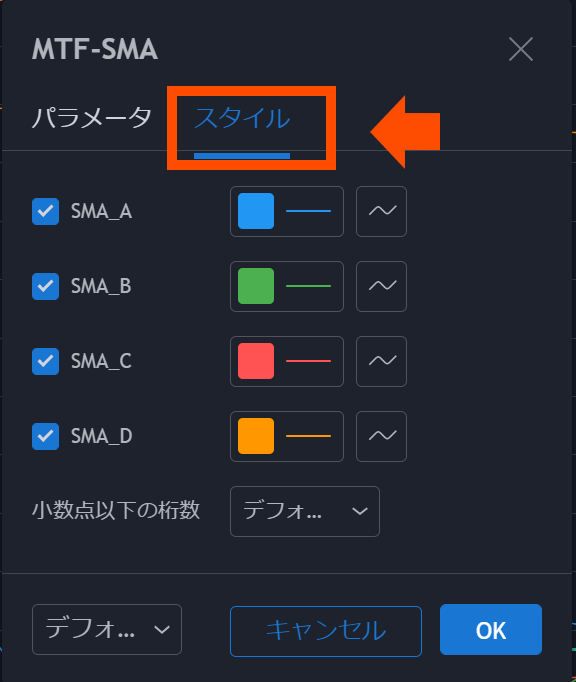The width and height of the screenshot is (576, 682).
Task: Switch to the パラメータ tab
Action: [x=91, y=118]
